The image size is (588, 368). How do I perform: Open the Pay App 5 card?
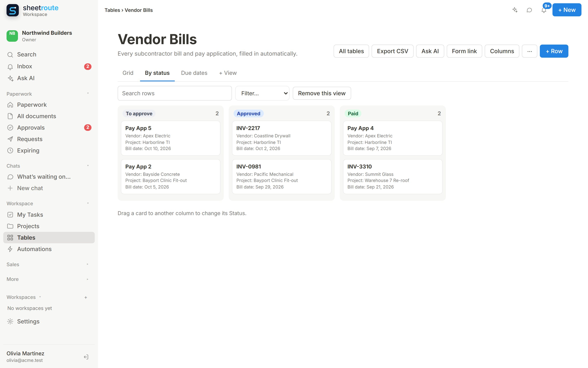(x=170, y=138)
